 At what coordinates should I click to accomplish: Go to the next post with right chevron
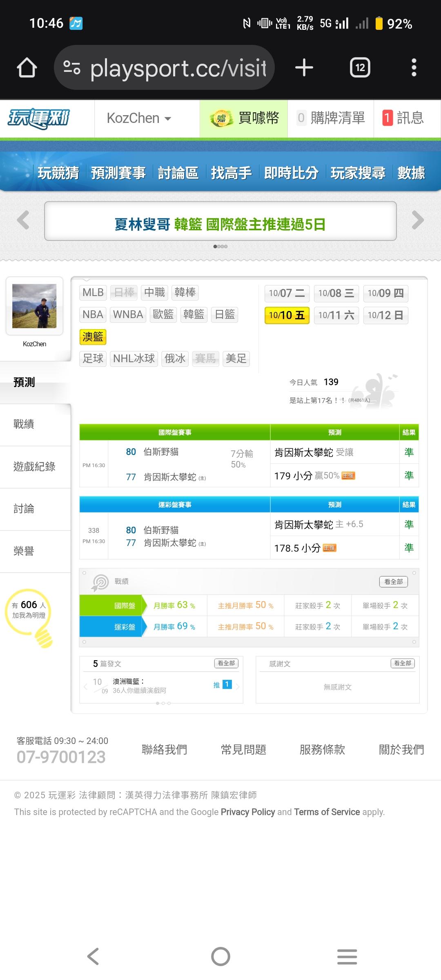238,686
